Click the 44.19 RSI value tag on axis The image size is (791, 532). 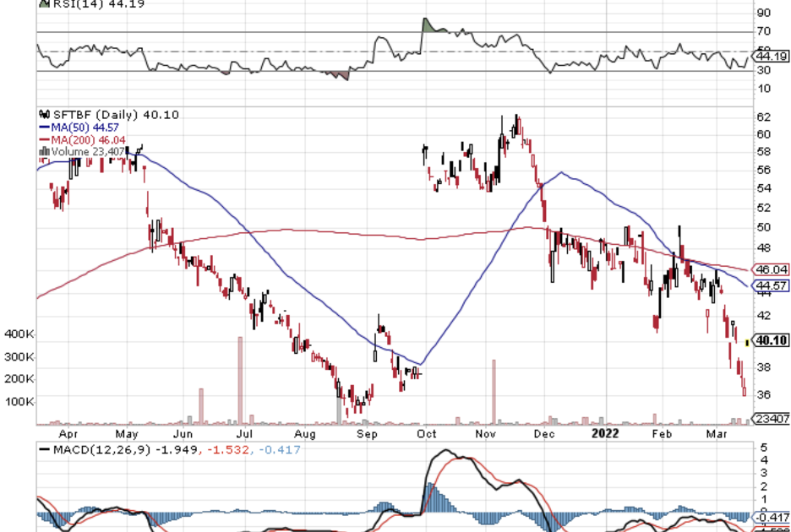772,57
